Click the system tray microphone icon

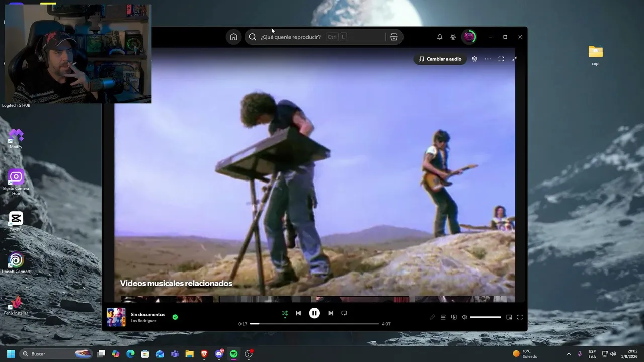coord(580,354)
